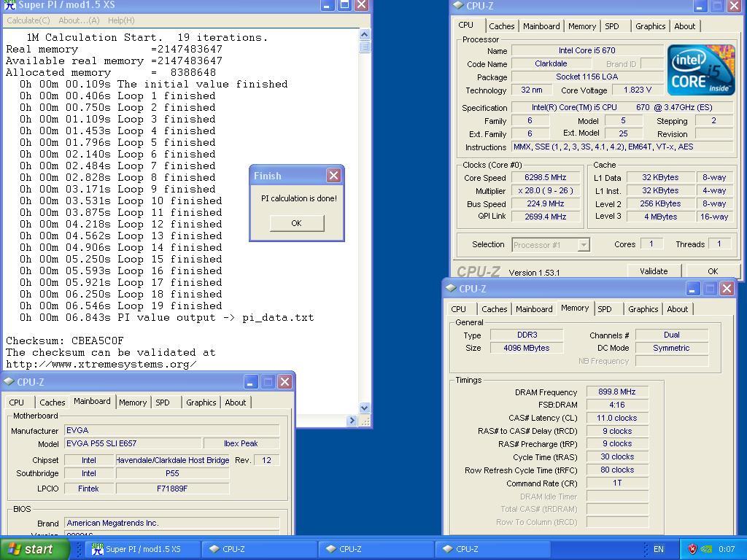The height and width of the screenshot is (560, 747).
Task: Select Graphics tab in mainboard CPU-Z window
Action: coord(201,402)
